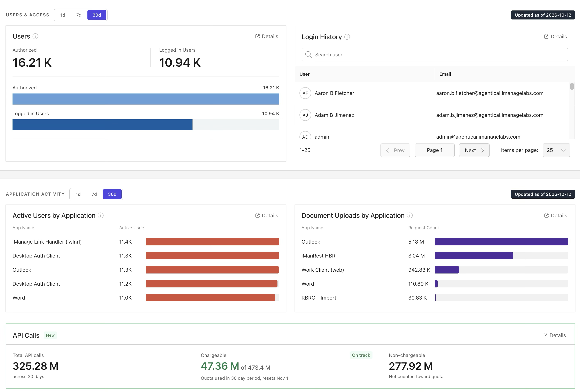Click the New badge next to API Calls
Image resolution: width=580 pixels, height=392 pixels.
[x=50, y=335]
